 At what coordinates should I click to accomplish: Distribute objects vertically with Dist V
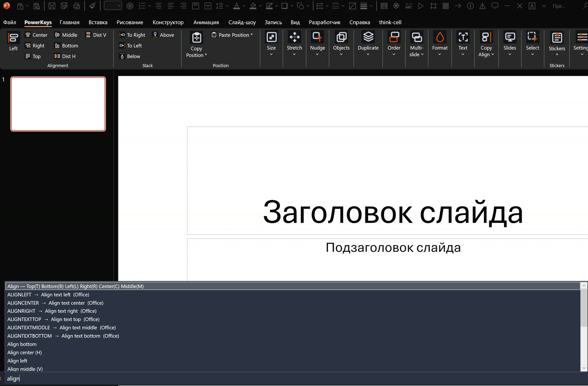[x=96, y=35]
